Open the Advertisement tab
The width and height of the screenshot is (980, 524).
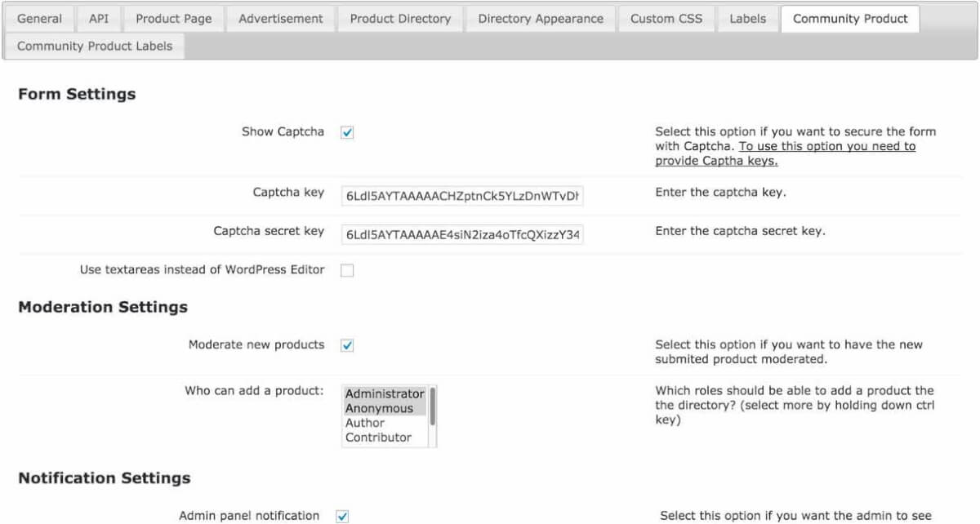[x=281, y=19]
